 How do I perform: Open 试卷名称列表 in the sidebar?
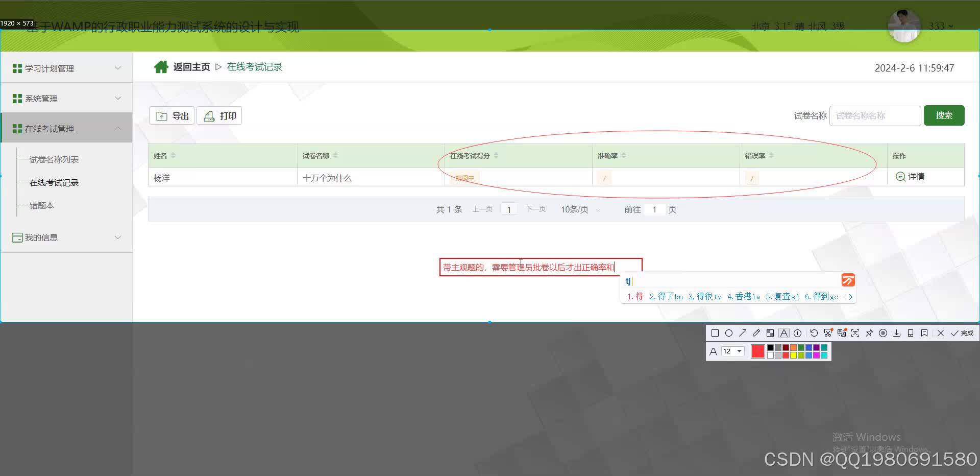point(54,159)
